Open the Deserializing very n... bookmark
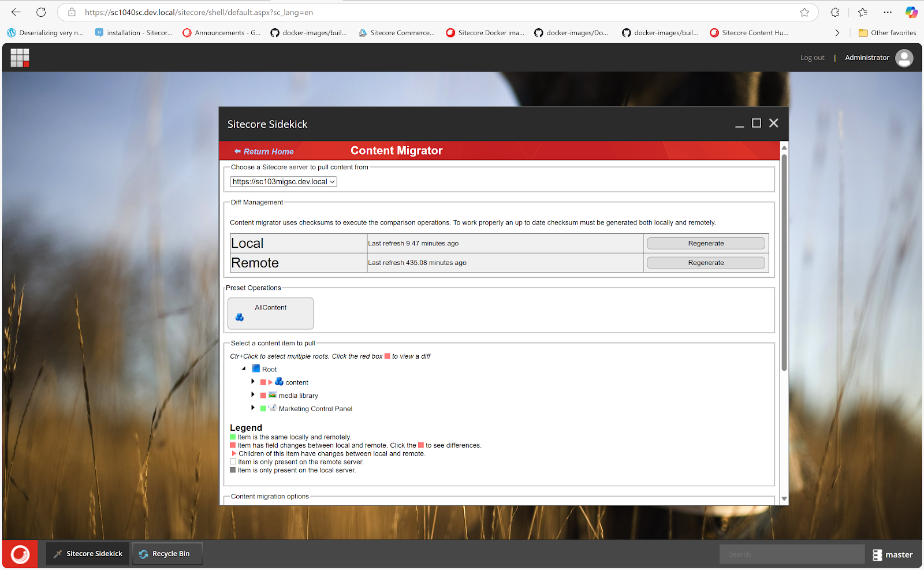924x570 pixels. (x=45, y=33)
